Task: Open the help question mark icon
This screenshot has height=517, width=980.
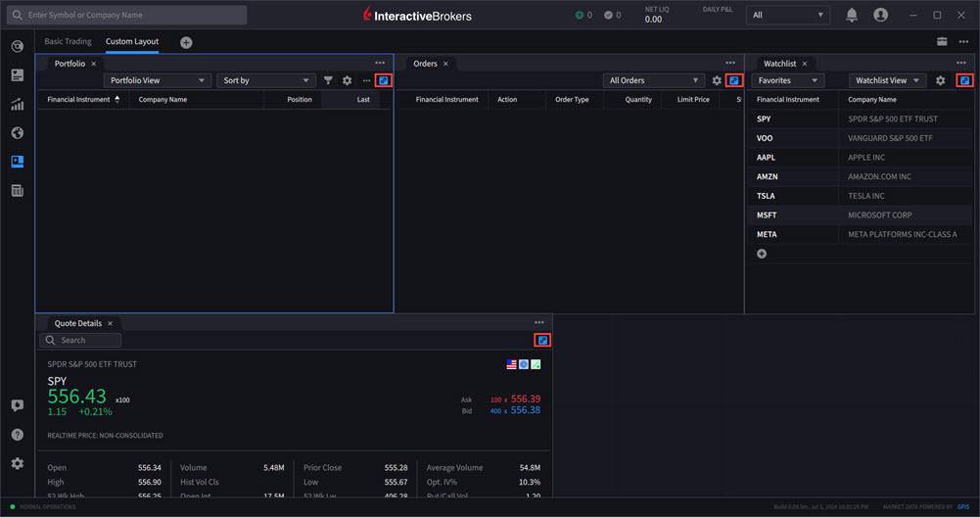Action: pos(18,435)
